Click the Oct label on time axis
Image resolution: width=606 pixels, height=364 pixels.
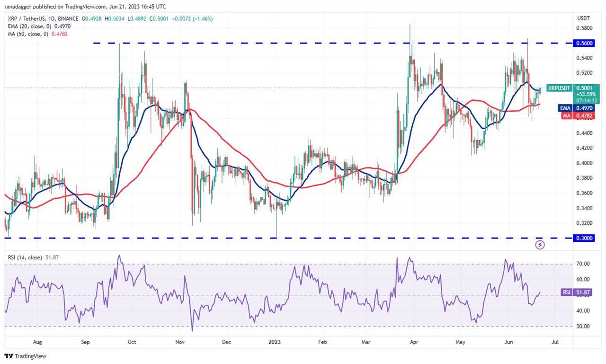click(x=132, y=341)
